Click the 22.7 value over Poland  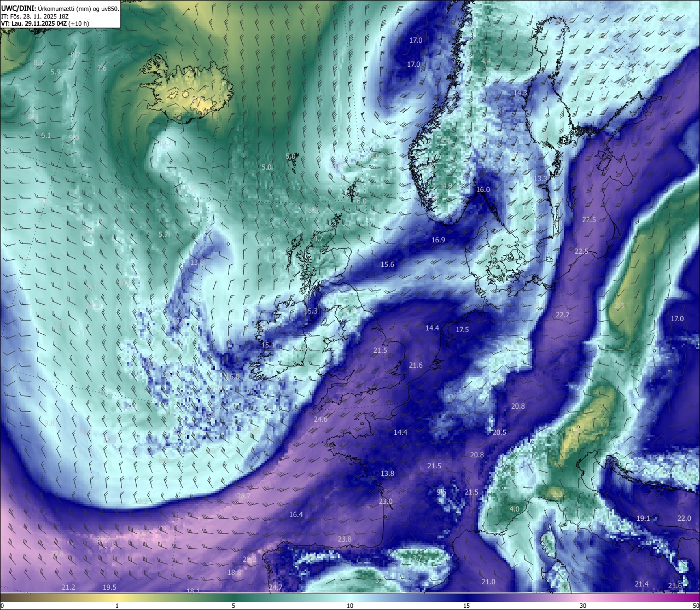(563, 315)
